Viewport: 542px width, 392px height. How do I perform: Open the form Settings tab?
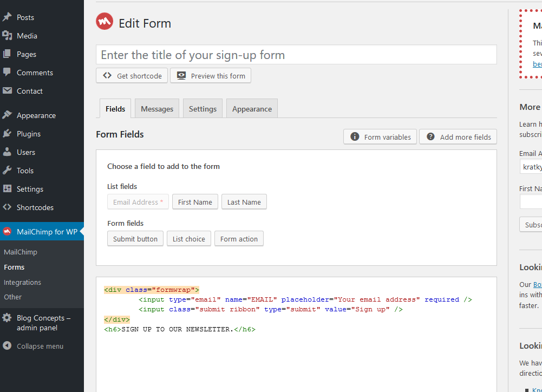[x=203, y=109]
